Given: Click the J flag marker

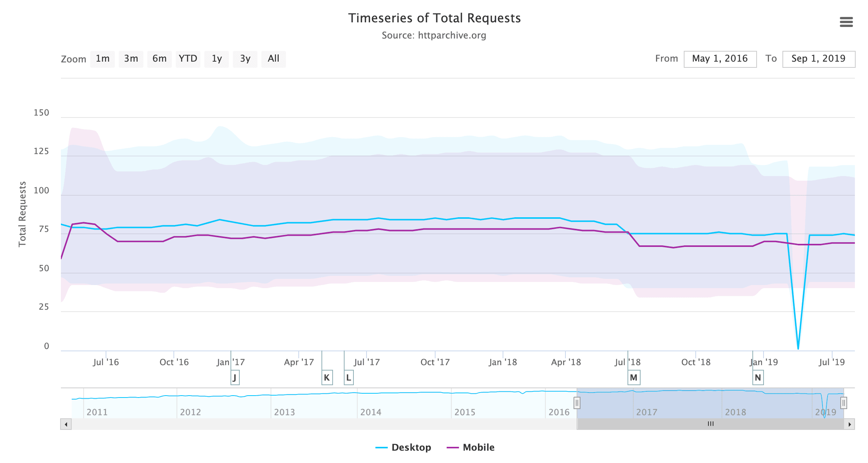Looking at the screenshot, I should 235,377.
